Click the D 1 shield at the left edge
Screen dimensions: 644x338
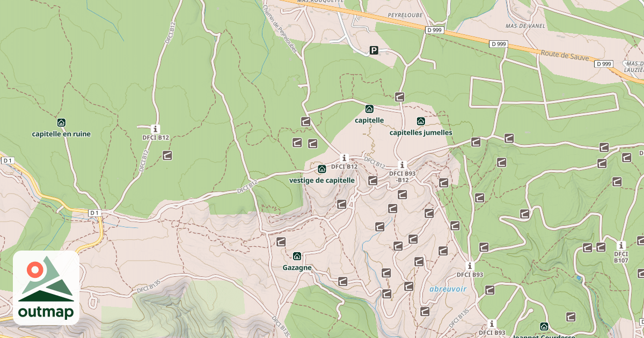click(7, 160)
